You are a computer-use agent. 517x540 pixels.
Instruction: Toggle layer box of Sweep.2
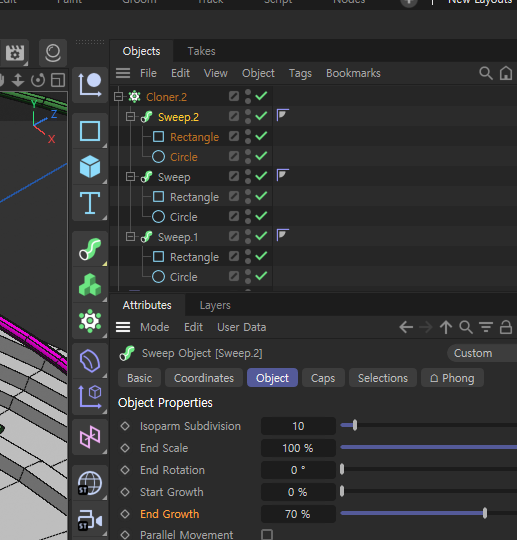tap(234, 116)
